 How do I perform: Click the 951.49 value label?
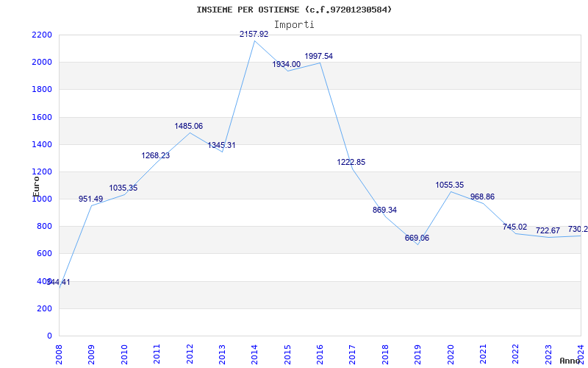coord(90,199)
